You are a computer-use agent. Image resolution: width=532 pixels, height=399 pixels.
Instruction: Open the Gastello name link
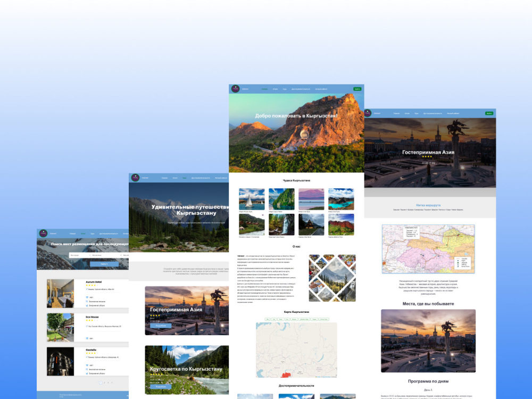click(x=91, y=350)
